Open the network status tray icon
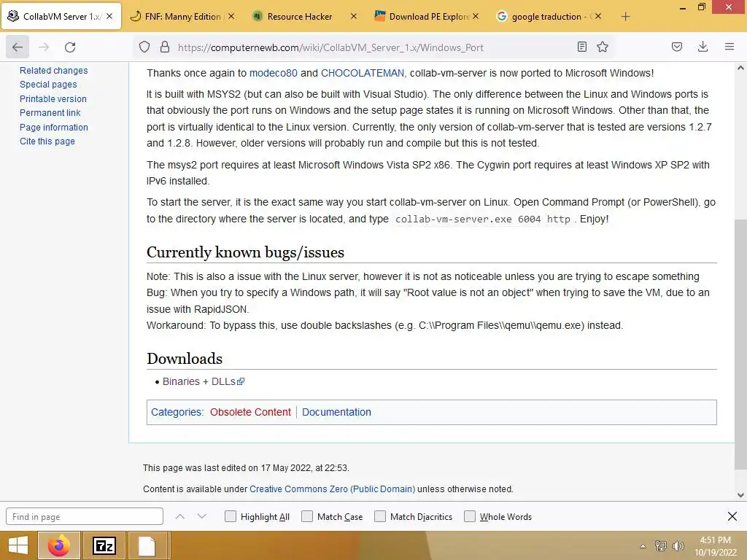Screen dimensions: 747x560 tap(661, 545)
